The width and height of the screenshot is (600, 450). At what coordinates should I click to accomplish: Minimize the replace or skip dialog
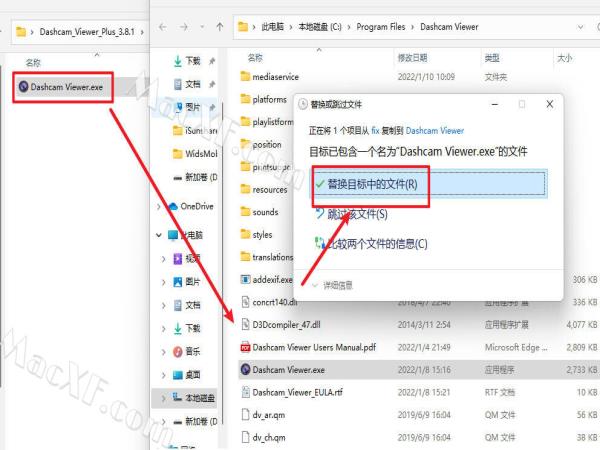point(495,104)
